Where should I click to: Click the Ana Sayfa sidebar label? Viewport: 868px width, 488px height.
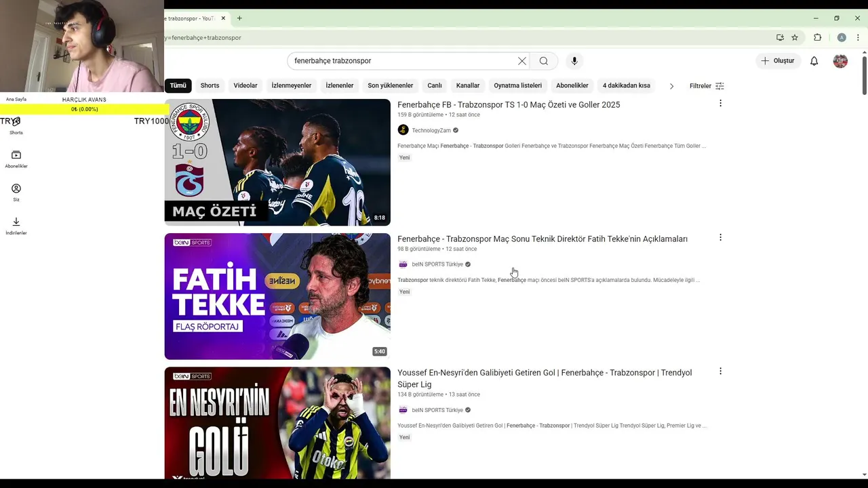(16, 100)
